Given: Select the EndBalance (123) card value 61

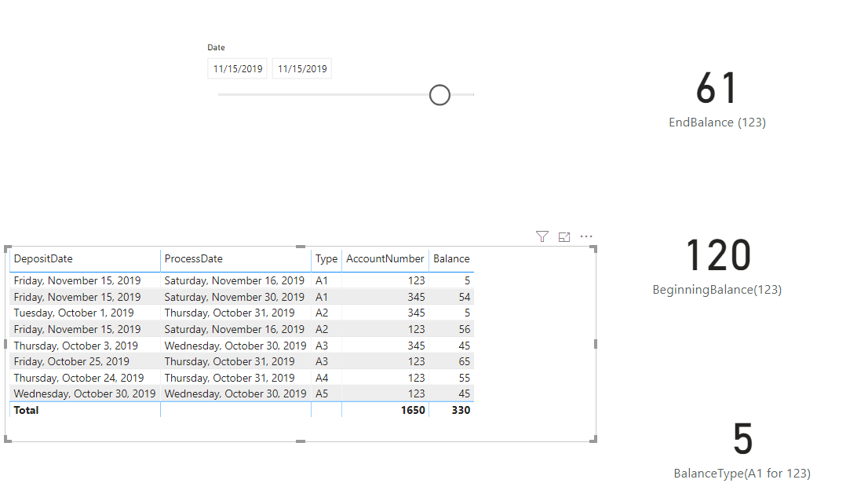Looking at the screenshot, I should pyautogui.click(x=717, y=88).
